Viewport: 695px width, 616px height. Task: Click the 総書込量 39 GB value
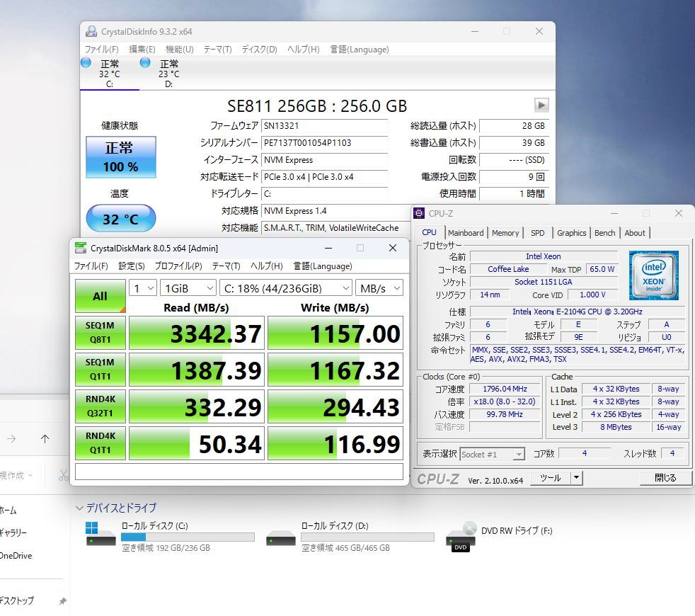[x=514, y=143]
